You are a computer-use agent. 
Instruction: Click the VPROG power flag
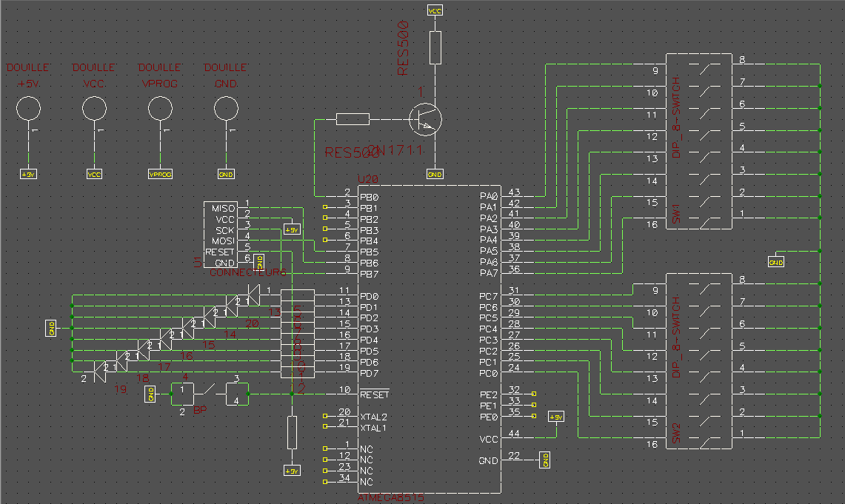tap(160, 175)
